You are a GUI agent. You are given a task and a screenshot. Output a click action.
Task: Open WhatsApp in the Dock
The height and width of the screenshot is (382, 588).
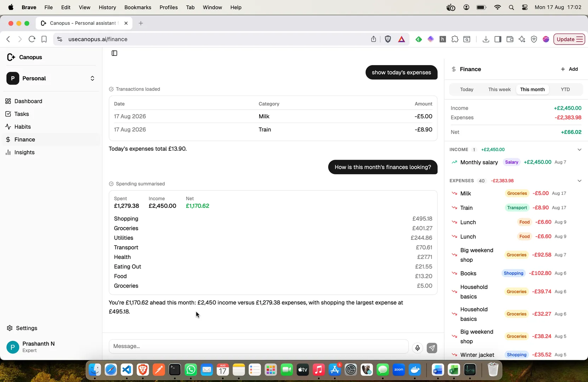coord(191,370)
